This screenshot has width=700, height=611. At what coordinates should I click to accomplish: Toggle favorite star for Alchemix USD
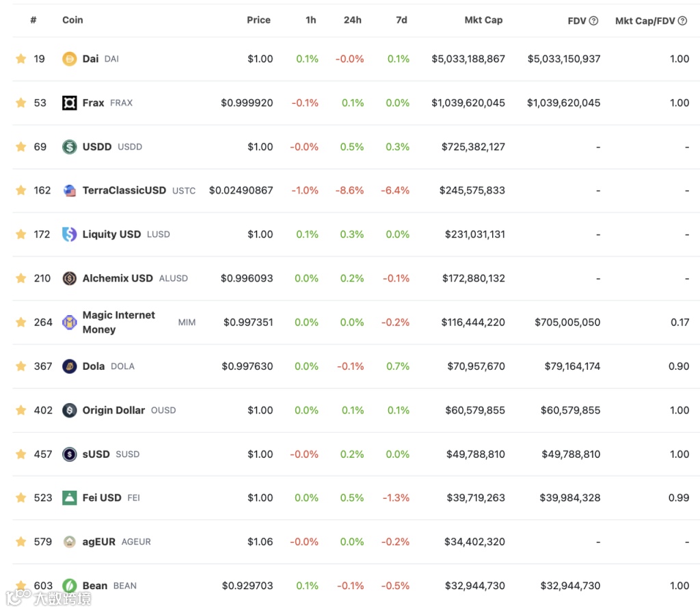[21, 278]
